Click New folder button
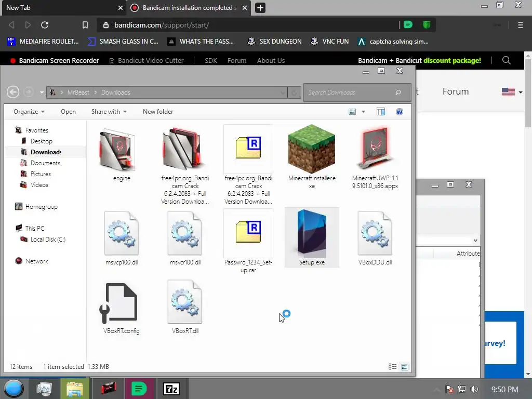 [158, 112]
